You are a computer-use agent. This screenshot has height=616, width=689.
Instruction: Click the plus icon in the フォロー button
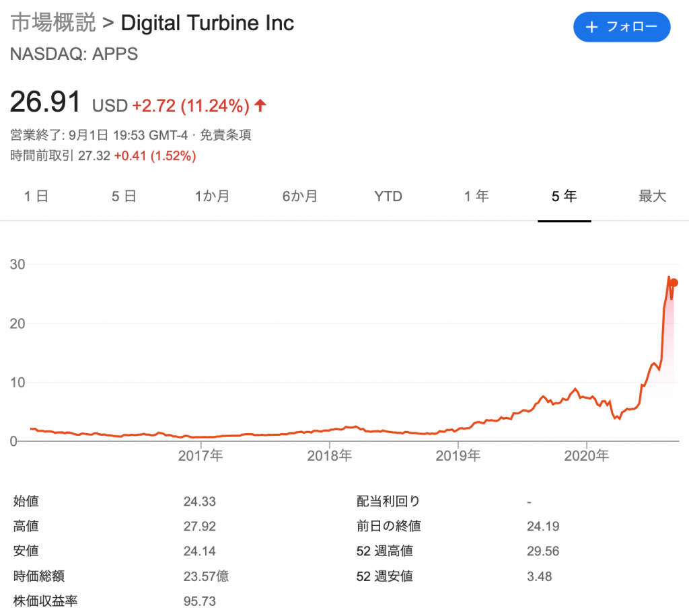click(x=592, y=28)
